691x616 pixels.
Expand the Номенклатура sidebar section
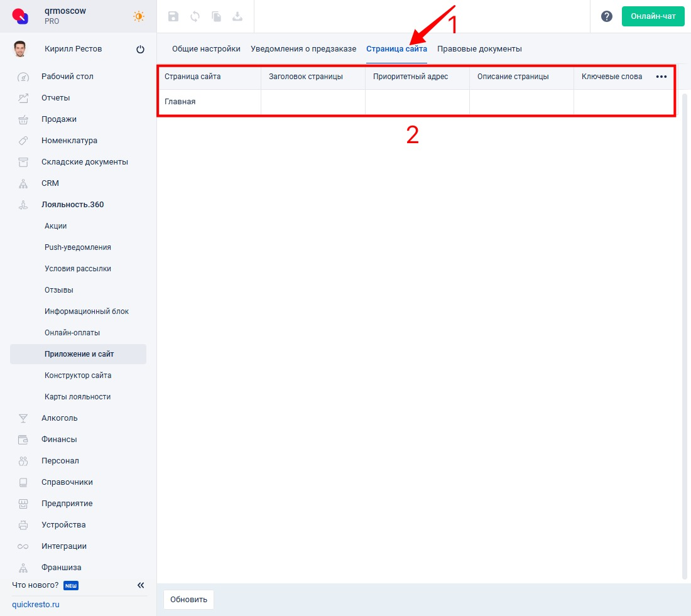click(69, 141)
